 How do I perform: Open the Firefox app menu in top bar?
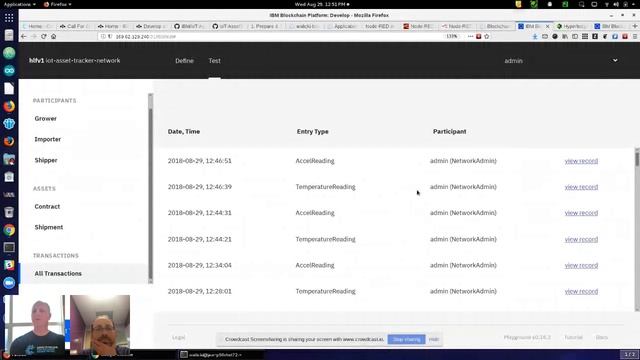[x=57, y=4]
